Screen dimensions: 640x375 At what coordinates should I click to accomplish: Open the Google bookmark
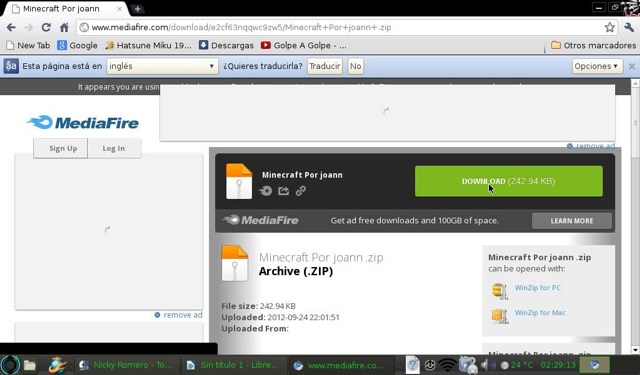pyautogui.click(x=78, y=45)
